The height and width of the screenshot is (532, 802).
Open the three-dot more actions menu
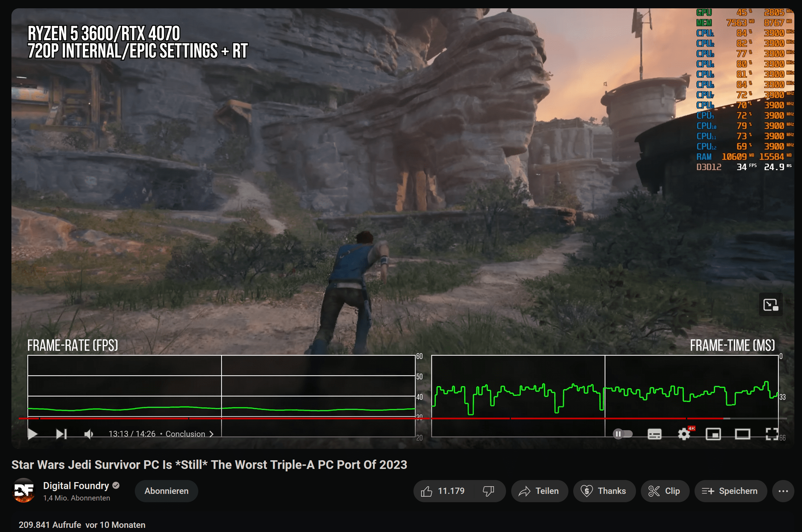(x=784, y=491)
